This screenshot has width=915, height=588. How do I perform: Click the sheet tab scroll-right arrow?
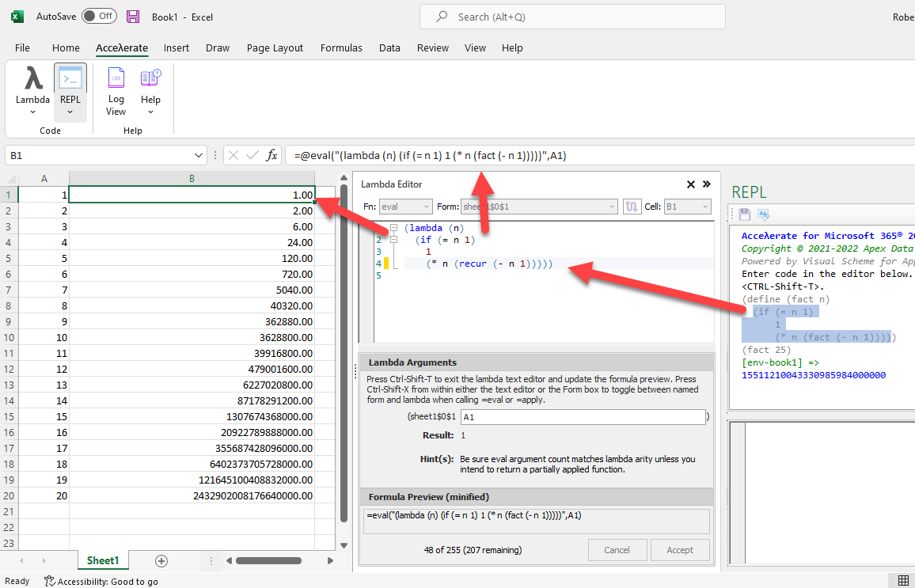click(44, 560)
